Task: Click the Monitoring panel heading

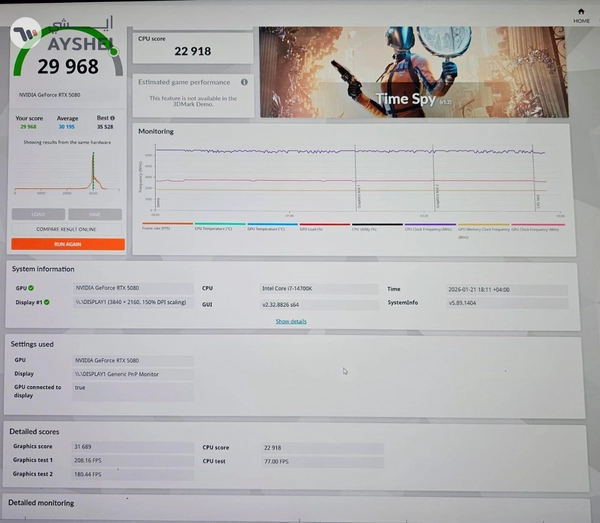Action: (x=156, y=131)
